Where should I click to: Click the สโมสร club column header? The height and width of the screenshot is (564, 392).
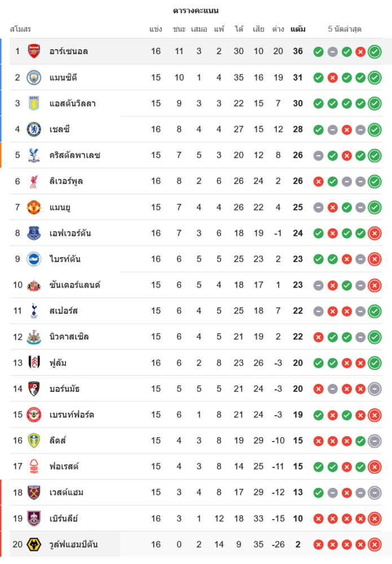(x=20, y=29)
